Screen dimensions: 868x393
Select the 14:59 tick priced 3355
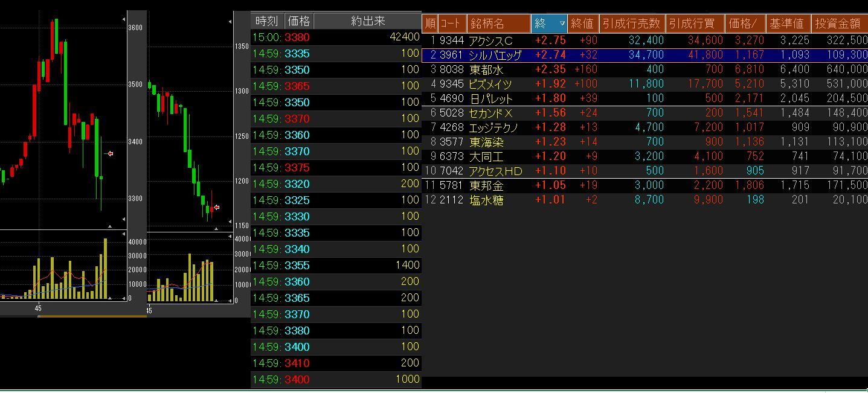336,265
